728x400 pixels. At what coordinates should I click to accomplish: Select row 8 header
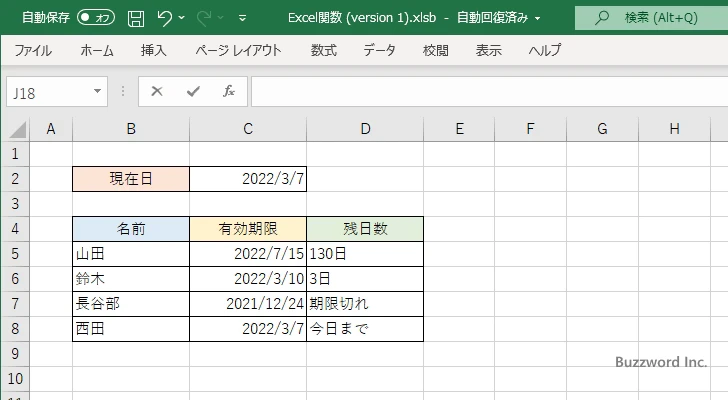[15, 329]
